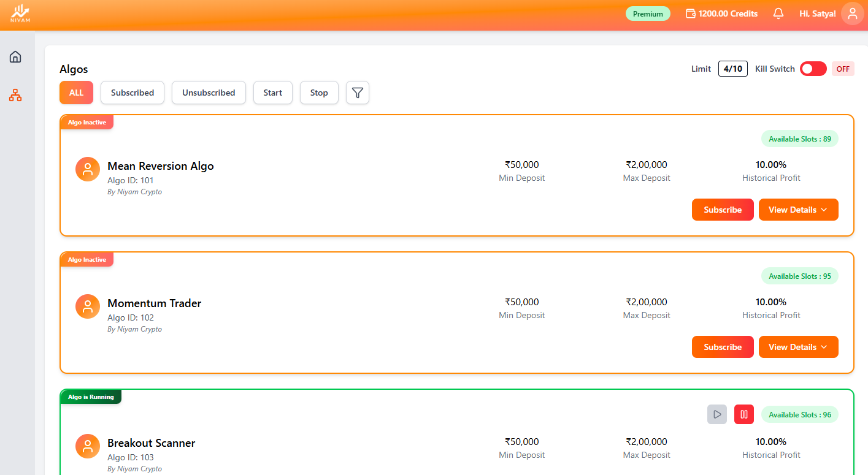Expand View Details for Momentum Trader
Viewport: 868px width, 475px height.
pyautogui.click(x=798, y=347)
